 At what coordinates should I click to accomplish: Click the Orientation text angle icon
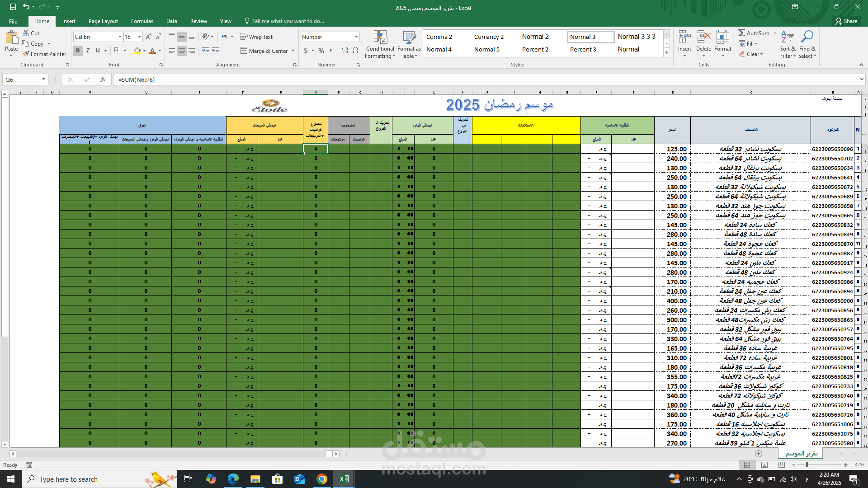point(206,37)
